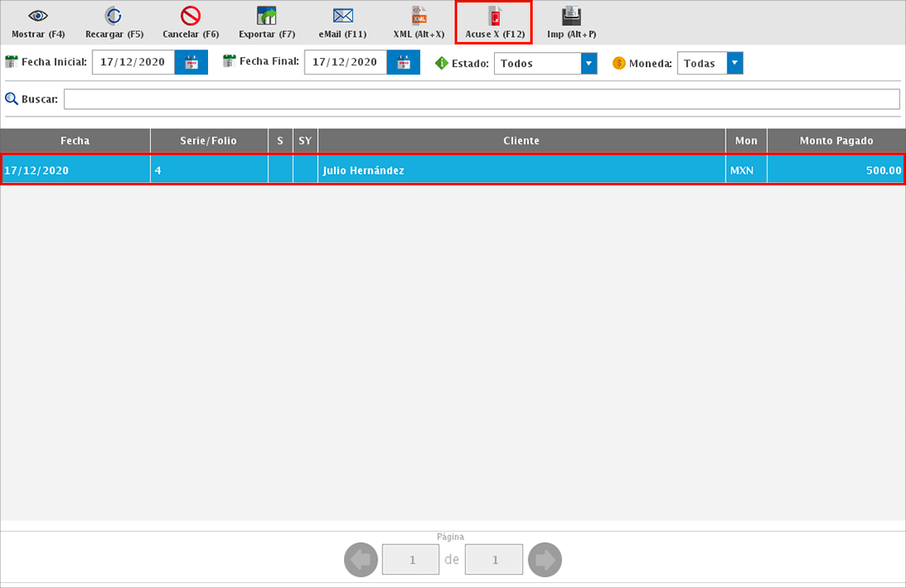Screen dimensions: 906x588
Task: Edit the Fecha Final date field
Action: [x=345, y=63]
